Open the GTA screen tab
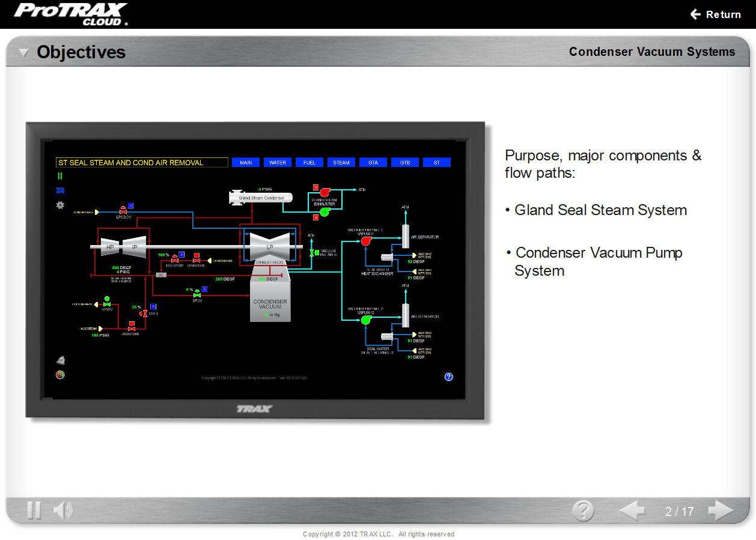756x540 pixels. click(373, 162)
